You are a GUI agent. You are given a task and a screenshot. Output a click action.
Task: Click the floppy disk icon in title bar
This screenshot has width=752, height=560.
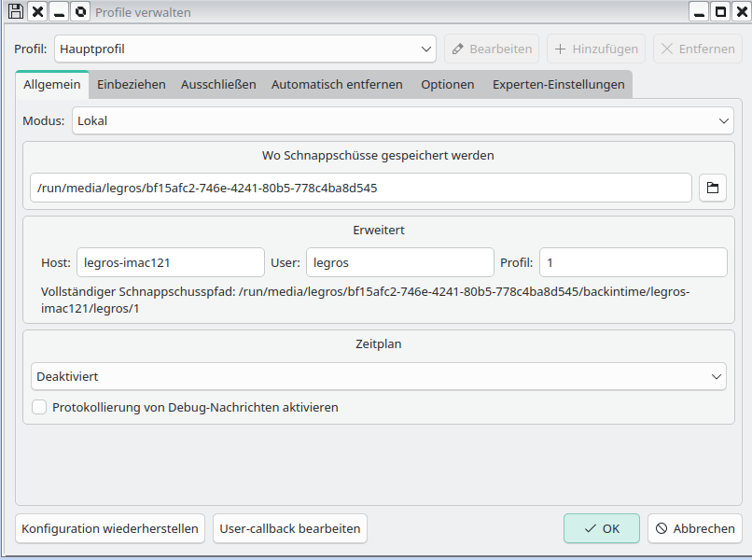[x=15, y=12]
